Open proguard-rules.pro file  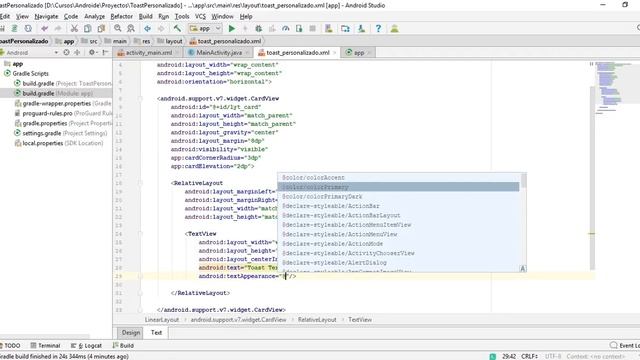(62, 113)
